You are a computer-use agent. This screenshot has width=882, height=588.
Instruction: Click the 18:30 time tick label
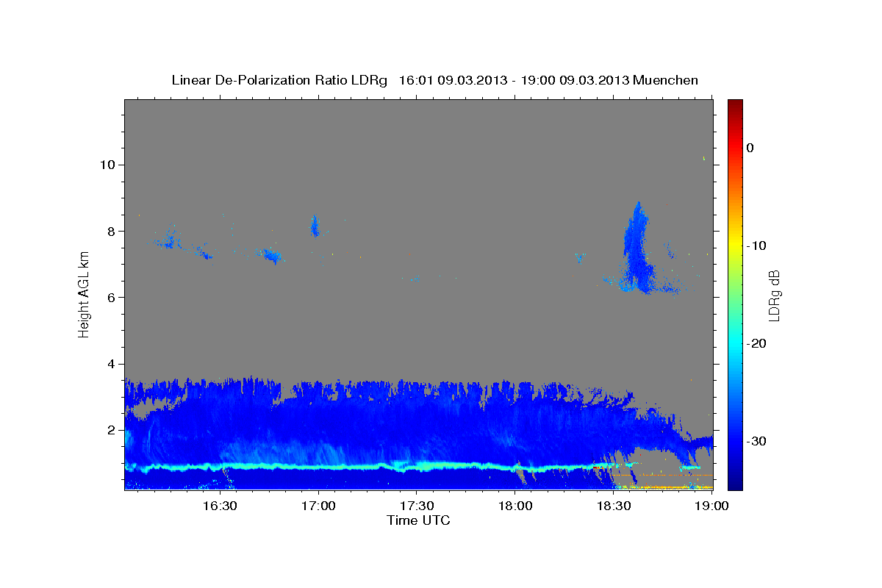(614, 506)
